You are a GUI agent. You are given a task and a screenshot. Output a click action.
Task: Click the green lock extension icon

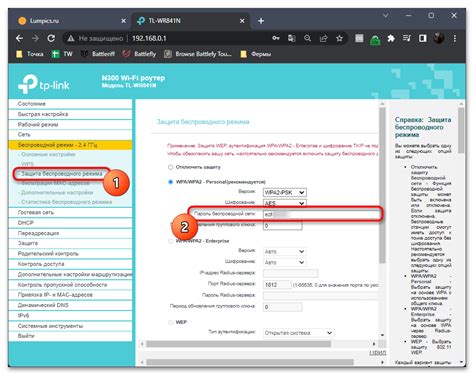click(375, 40)
